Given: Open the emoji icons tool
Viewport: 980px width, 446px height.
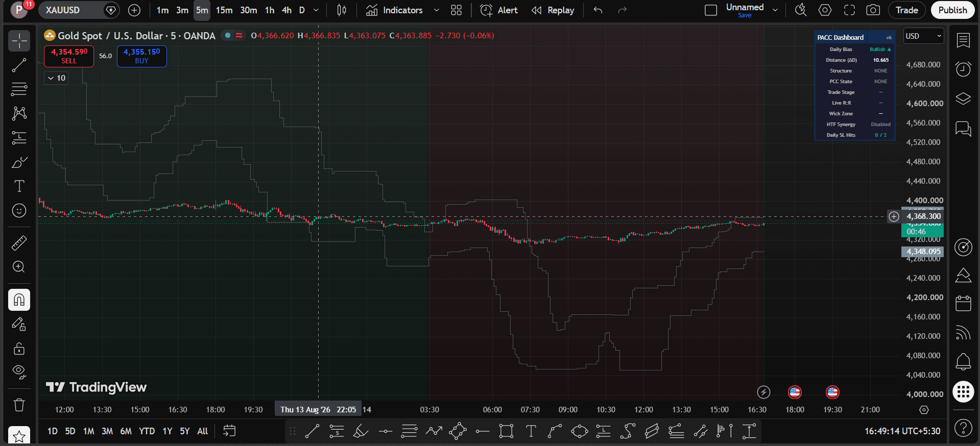Looking at the screenshot, I should click(x=19, y=210).
